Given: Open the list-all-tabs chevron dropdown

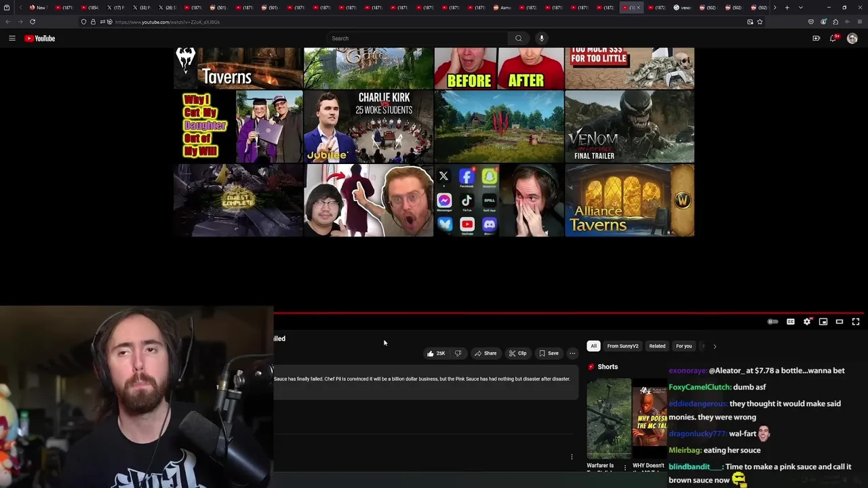Looking at the screenshot, I should (801, 7).
